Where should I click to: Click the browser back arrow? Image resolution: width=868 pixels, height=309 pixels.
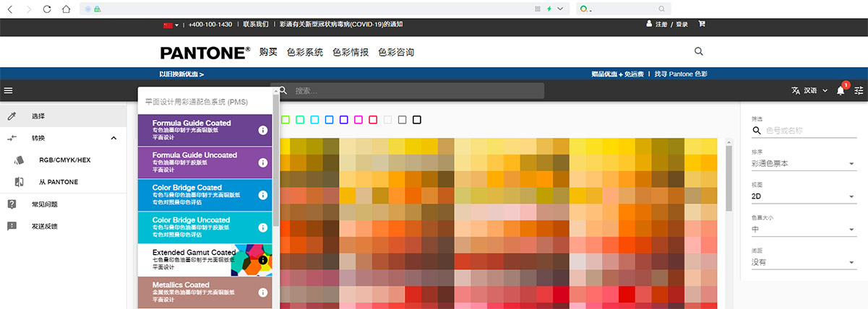(9, 9)
